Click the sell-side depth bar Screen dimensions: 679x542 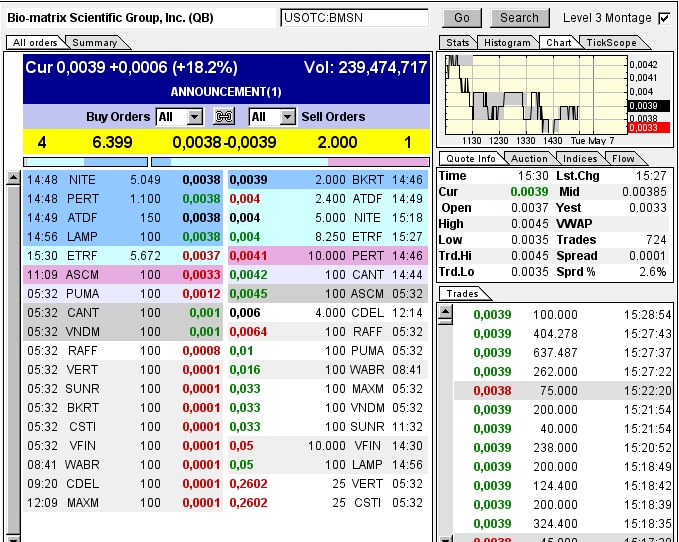click(x=291, y=162)
